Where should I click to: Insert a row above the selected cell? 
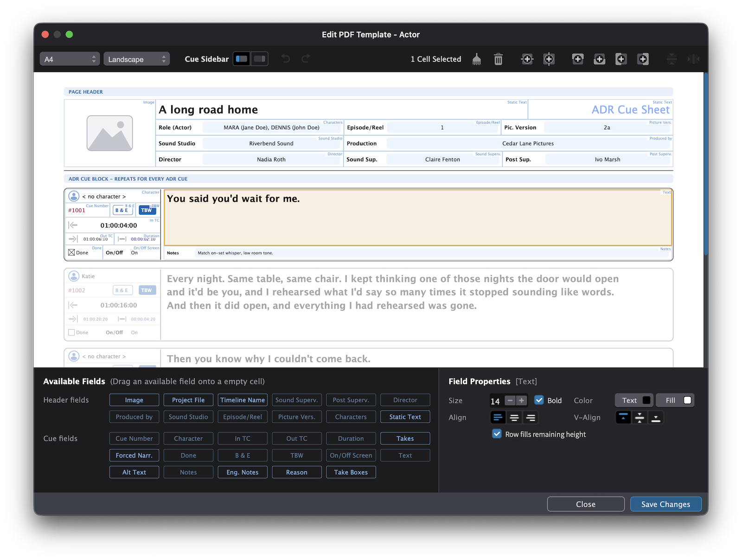click(x=578, y=59)
